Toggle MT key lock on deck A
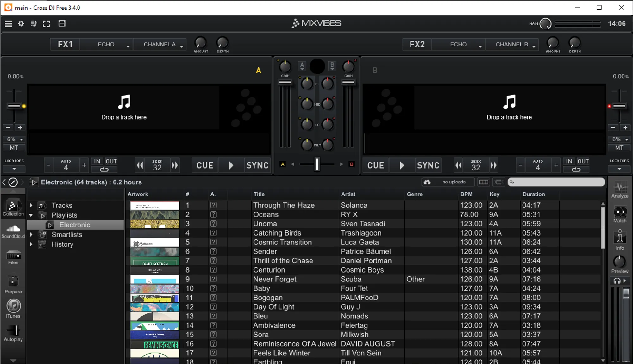The height and width of the screenshot is (364, 633). [14, 148]
